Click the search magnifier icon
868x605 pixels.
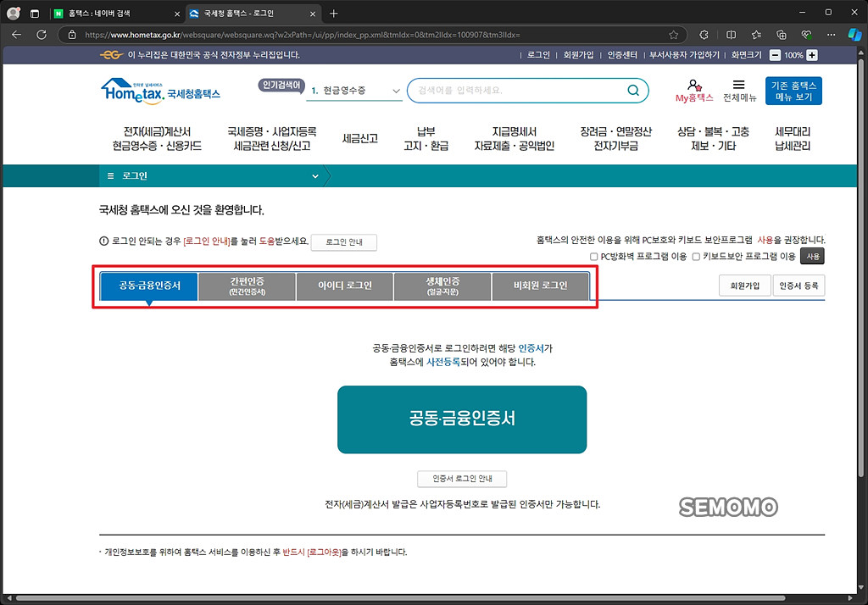[x=633, y=90]
